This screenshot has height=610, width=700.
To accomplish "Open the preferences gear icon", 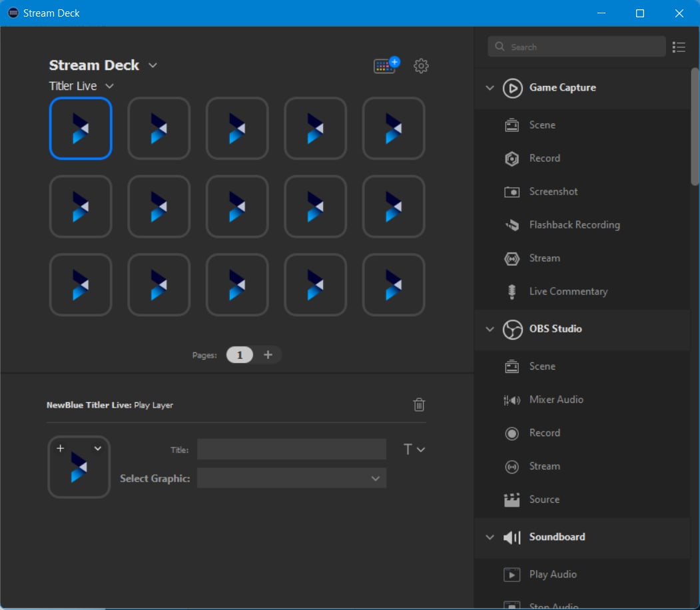I will tap(420, 66).
